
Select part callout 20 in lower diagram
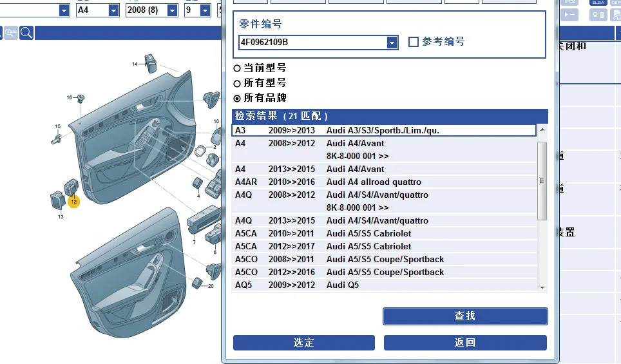pyautogui.click(x=211, y=286)
